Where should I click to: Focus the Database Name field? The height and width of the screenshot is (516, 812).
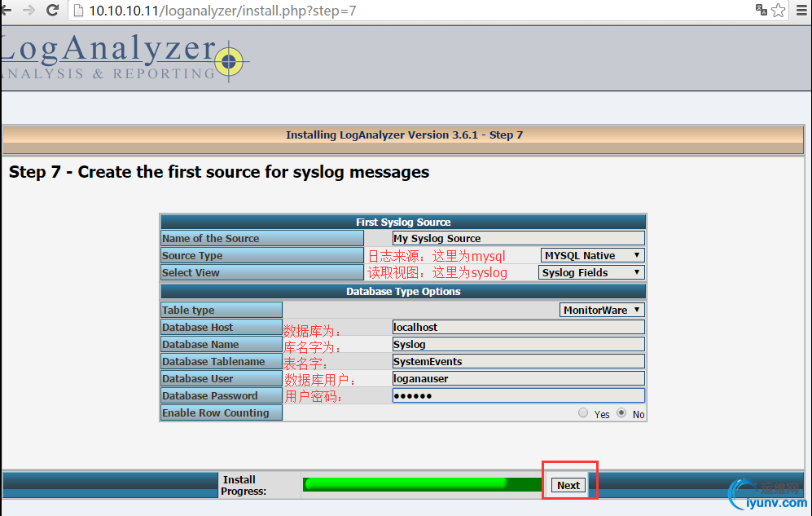coord(518,345)
